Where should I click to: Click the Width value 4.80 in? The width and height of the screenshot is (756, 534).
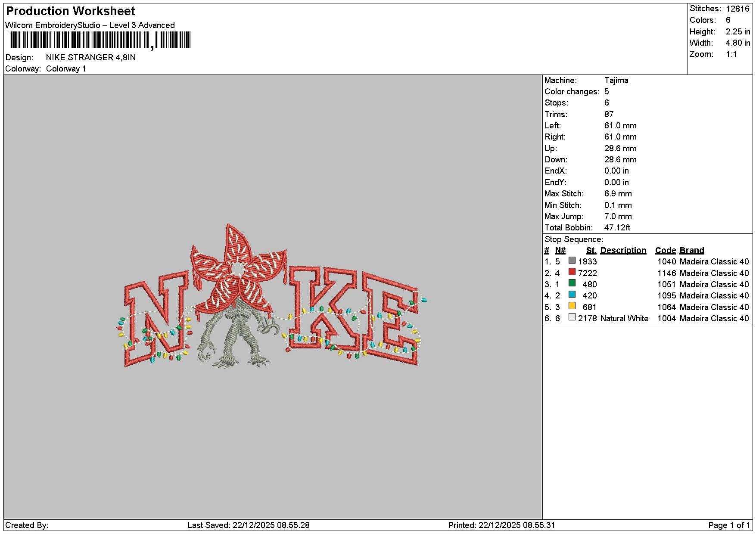point(737,43)
